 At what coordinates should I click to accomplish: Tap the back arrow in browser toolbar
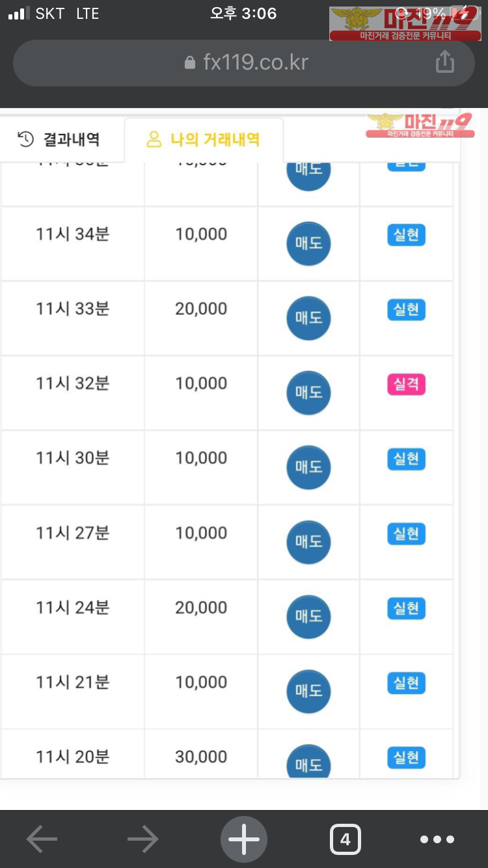(42, 839)
